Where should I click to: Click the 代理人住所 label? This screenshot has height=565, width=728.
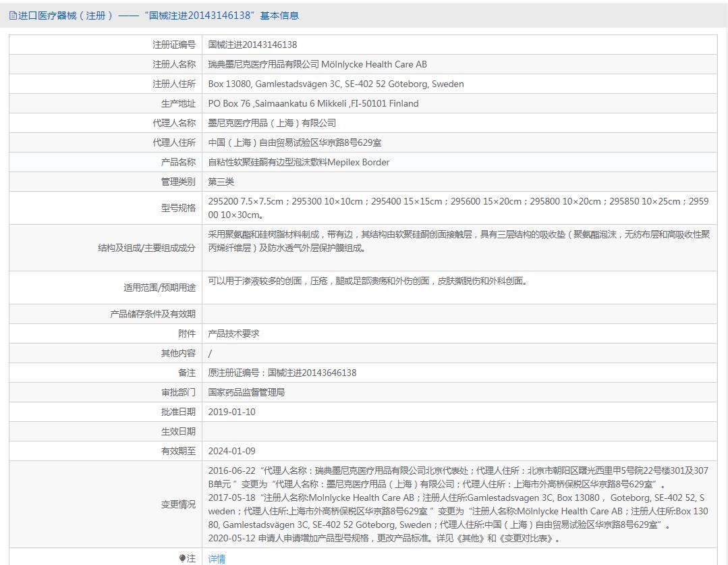[x=174, y=142]
